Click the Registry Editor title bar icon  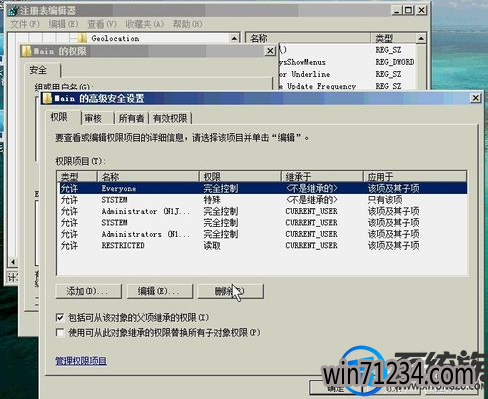[x=13, y=11]
